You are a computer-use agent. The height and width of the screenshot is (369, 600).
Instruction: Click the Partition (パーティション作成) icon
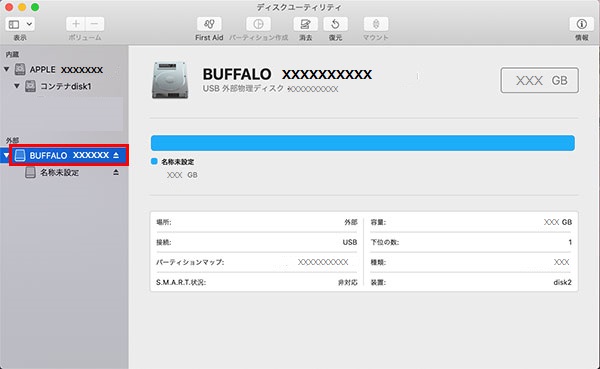[258, 24]
